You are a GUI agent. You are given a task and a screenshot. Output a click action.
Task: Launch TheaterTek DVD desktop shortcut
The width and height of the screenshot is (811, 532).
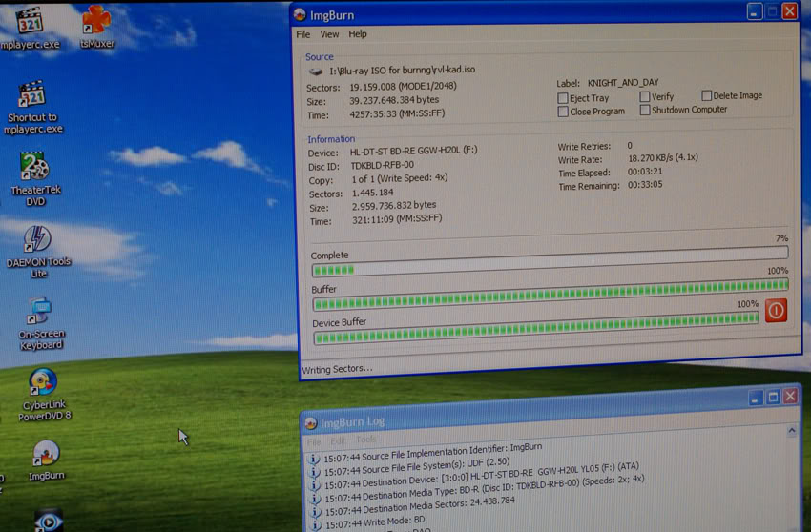[34, 169]
